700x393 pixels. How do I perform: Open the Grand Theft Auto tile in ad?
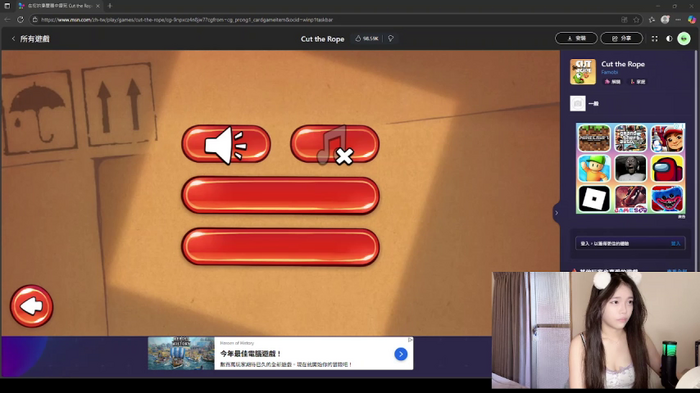[x=630, y=138]
